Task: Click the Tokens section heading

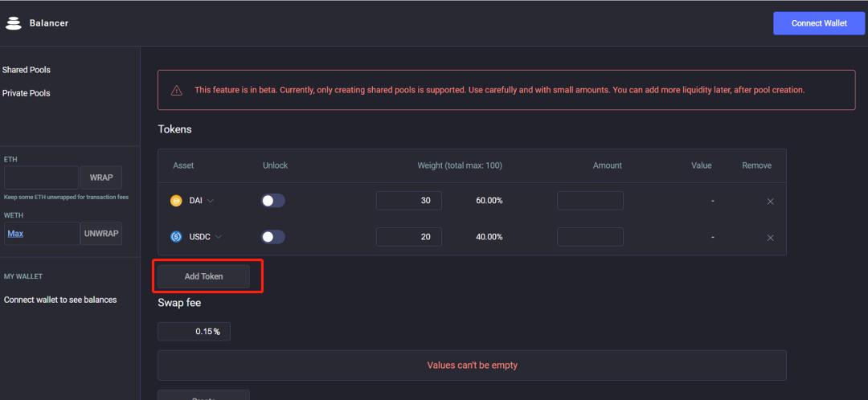Action: coord(175,129)
